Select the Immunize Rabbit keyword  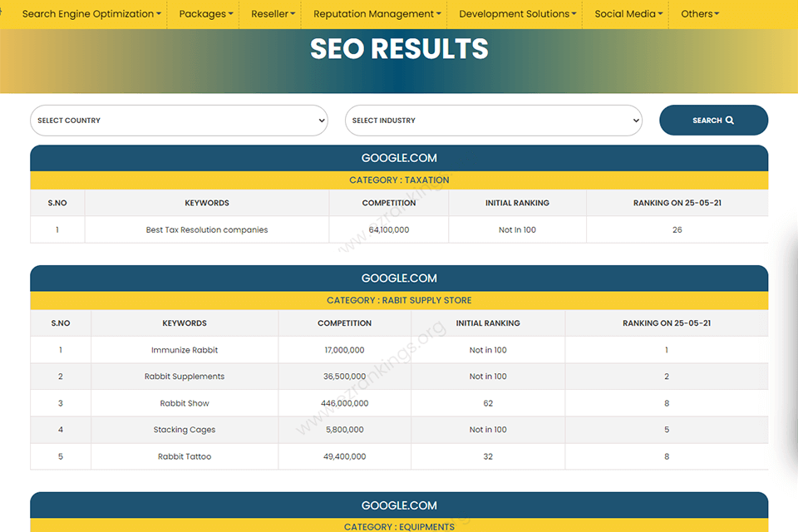(185, 350)
